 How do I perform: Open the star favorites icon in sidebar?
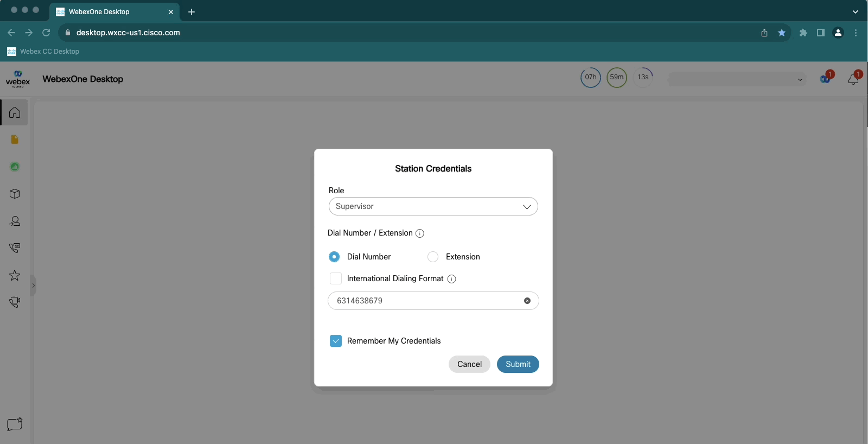click(x=15, y=275)
